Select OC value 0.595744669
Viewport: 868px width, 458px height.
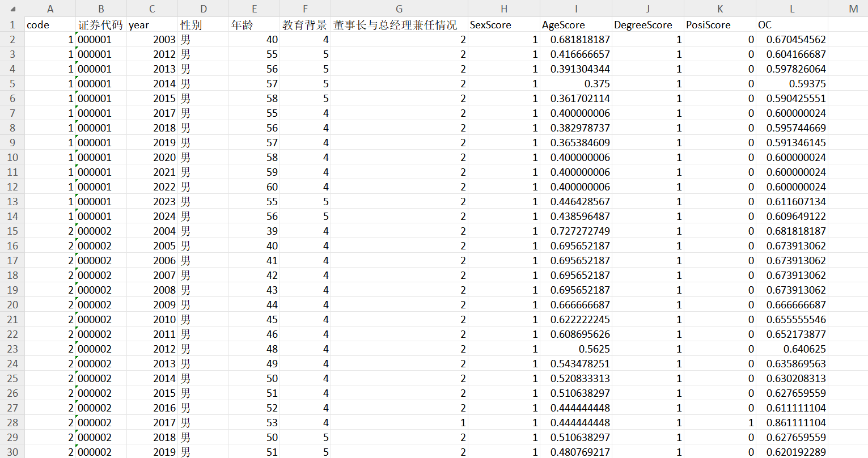point(792,128)
